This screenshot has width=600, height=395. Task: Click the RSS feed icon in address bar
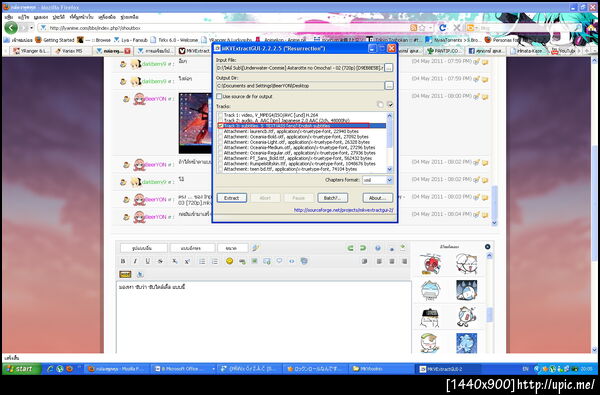click(x=413, y=28)
